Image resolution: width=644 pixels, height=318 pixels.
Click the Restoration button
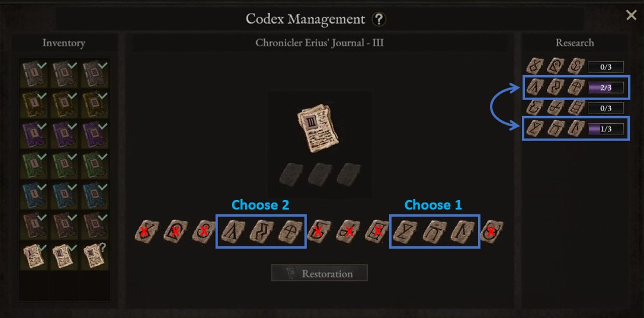pyautogui.click(x=319, y=273)
